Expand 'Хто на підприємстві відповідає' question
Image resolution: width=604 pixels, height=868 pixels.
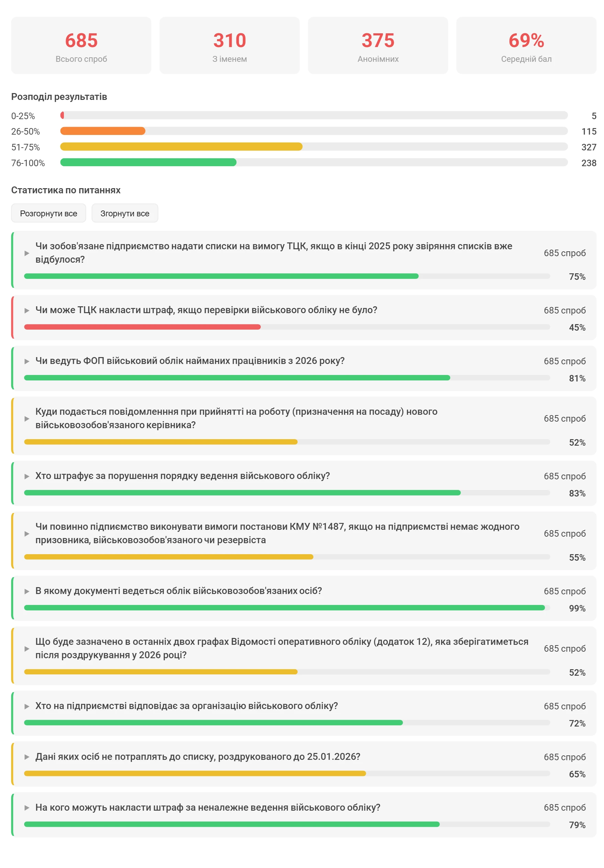coord(187,706)
